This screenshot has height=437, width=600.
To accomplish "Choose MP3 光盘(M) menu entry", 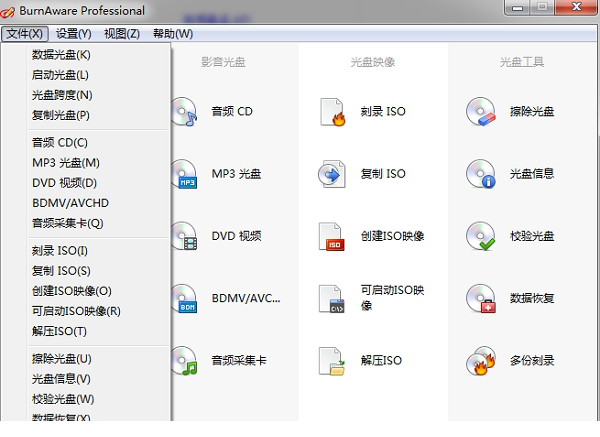I will (66, 163).
